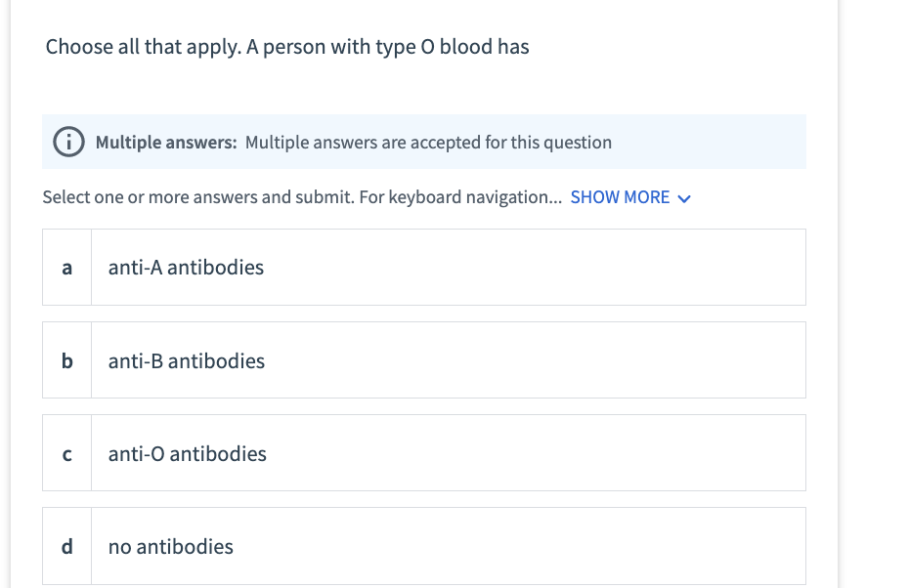Choose the anti-B antibodies option

coord(187,361)
